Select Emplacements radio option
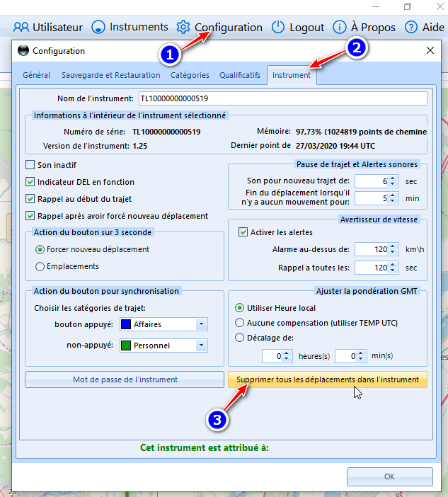 point(40,267)
